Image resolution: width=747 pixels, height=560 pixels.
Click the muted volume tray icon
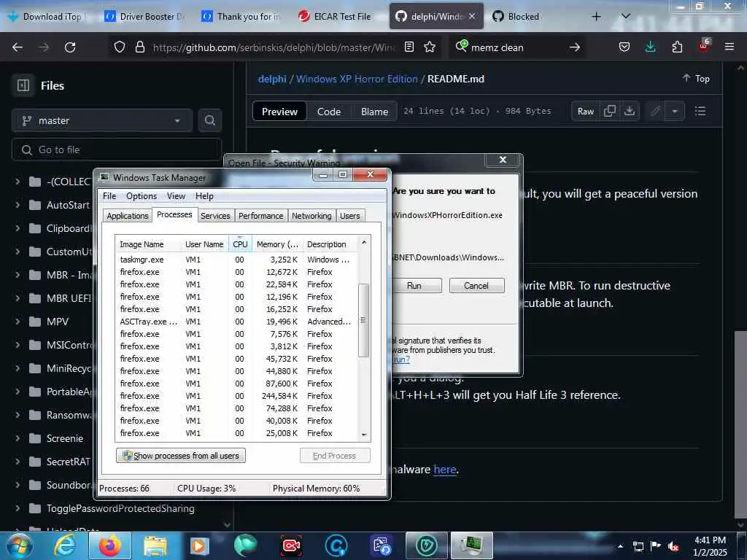pyautogui.click(x=673, y=546)
